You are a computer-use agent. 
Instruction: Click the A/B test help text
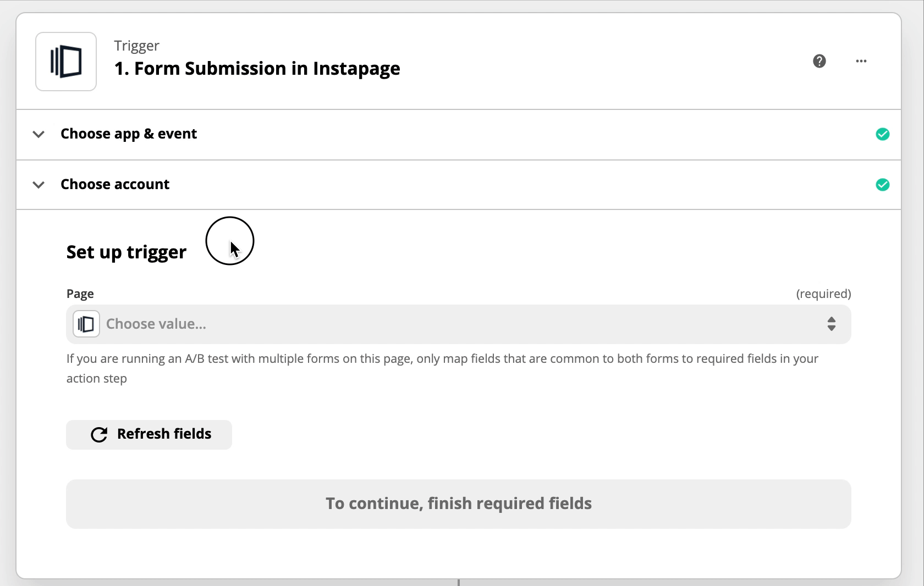point(443,368)
